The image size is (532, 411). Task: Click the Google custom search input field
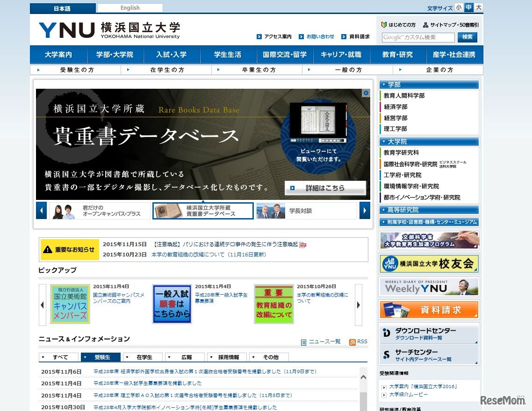(x=418, y=37)
